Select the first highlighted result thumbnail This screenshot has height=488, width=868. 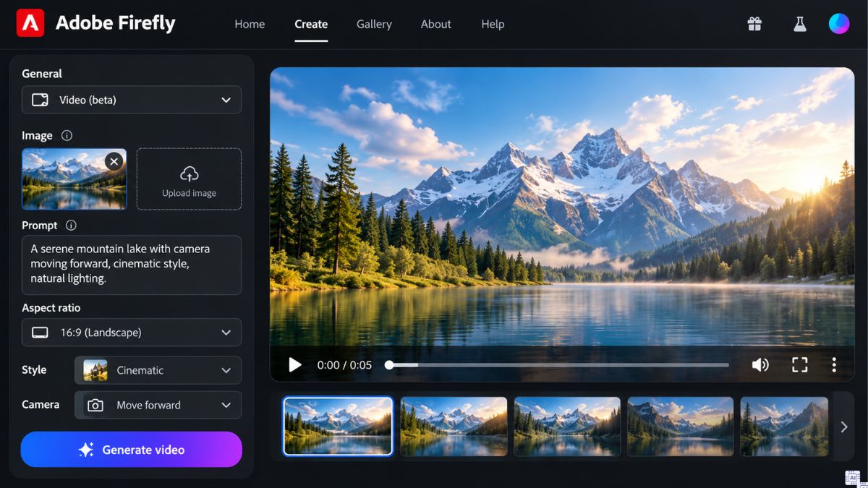[338, 427]
